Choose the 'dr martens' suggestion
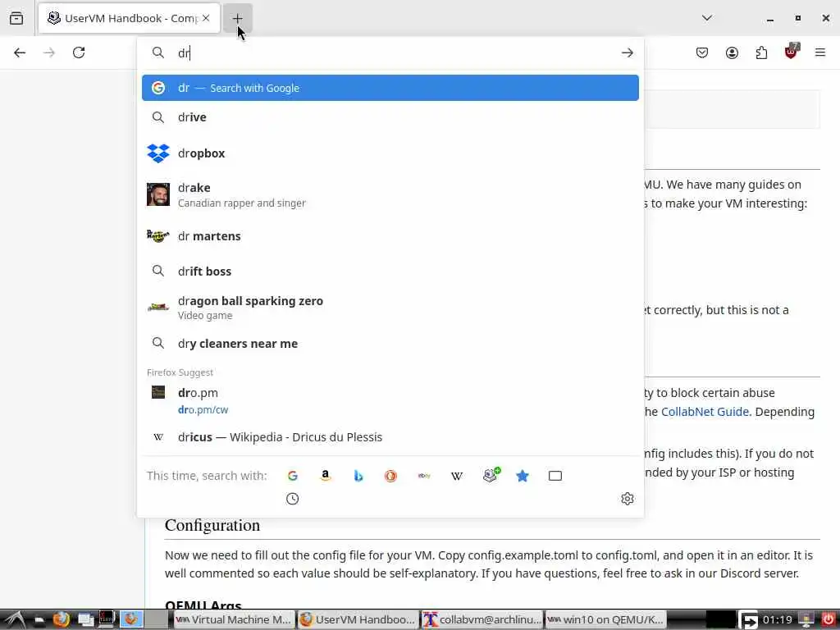The width and height of the screenshot is (840, 630). (390, 236)
